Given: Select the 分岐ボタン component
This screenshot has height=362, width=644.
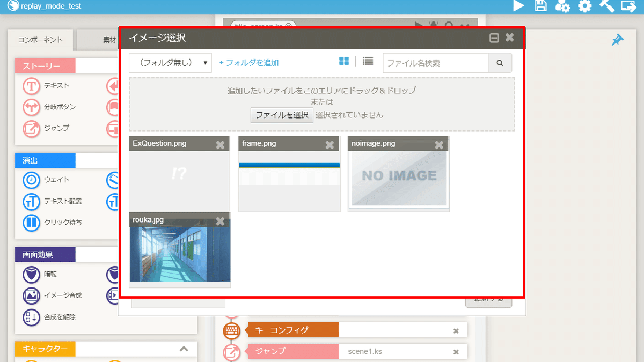Looking at the screenshot, I should coord(49,107).
